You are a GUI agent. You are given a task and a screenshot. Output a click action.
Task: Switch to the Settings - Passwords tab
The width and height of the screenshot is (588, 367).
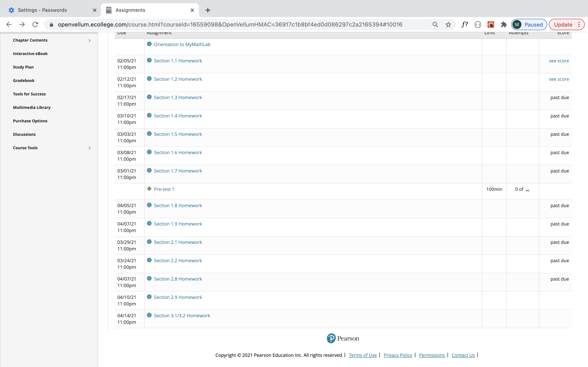click(42, 10)
